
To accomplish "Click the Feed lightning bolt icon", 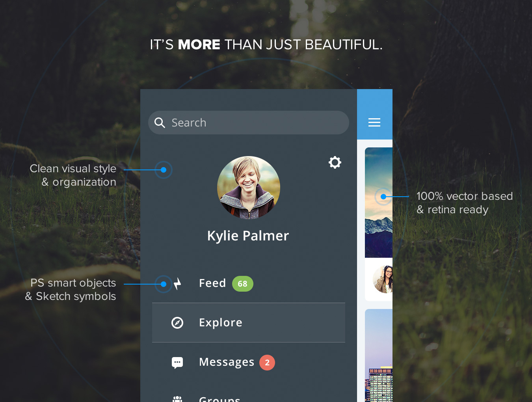I will pyautogui.click(x=178, y=284).
